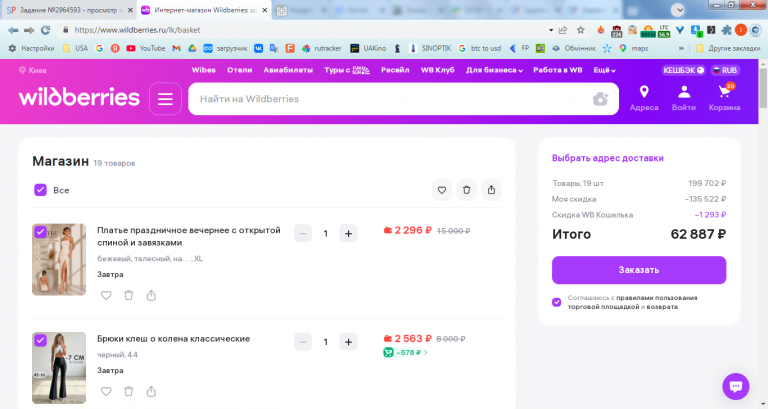Share the cart using top share icon
This screenshot has width=768, height=409.
point(491,190)
